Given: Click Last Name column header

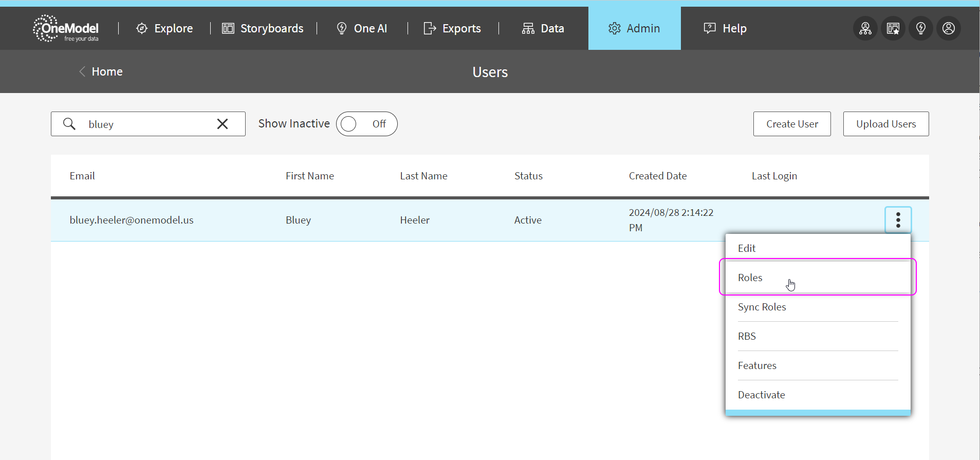Looking at the screenshot, I should point(424,176).
